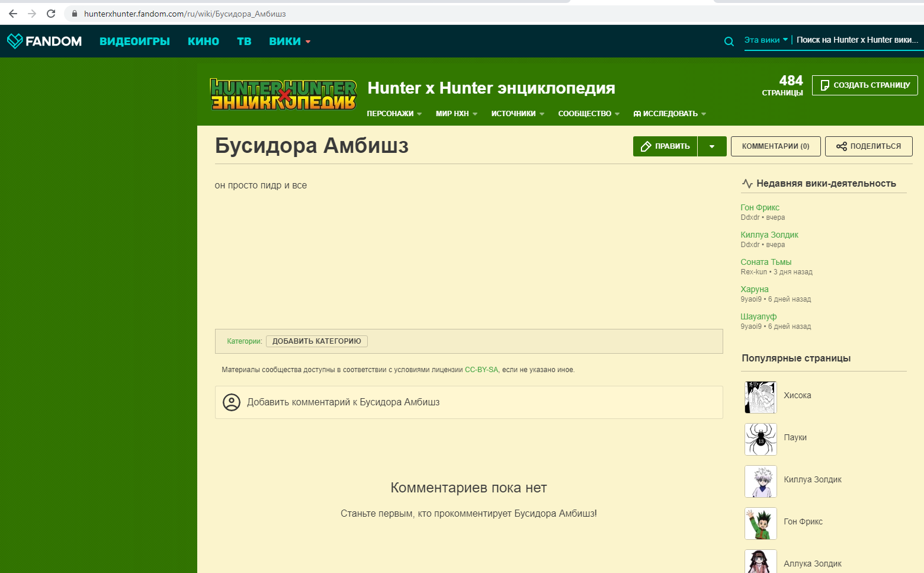
Task: Click the activity pulse icon near Недавняя вики-деятельность
Action: pyautogui.click(x=747, y=183)
